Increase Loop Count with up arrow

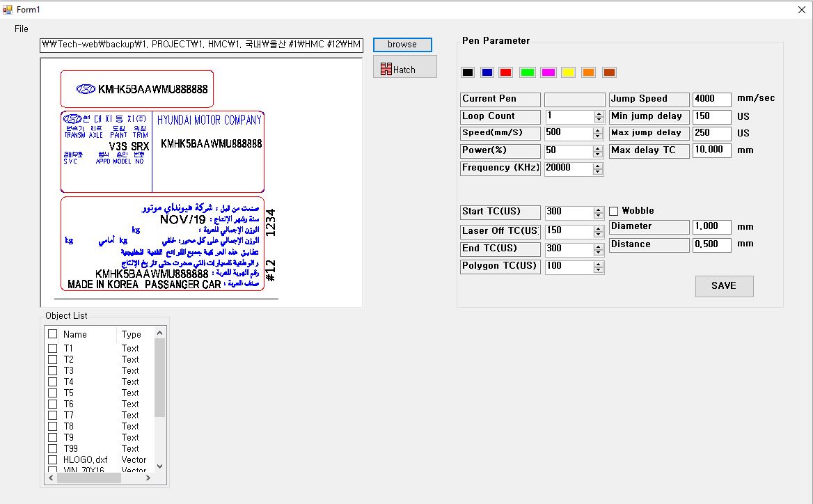599,114
